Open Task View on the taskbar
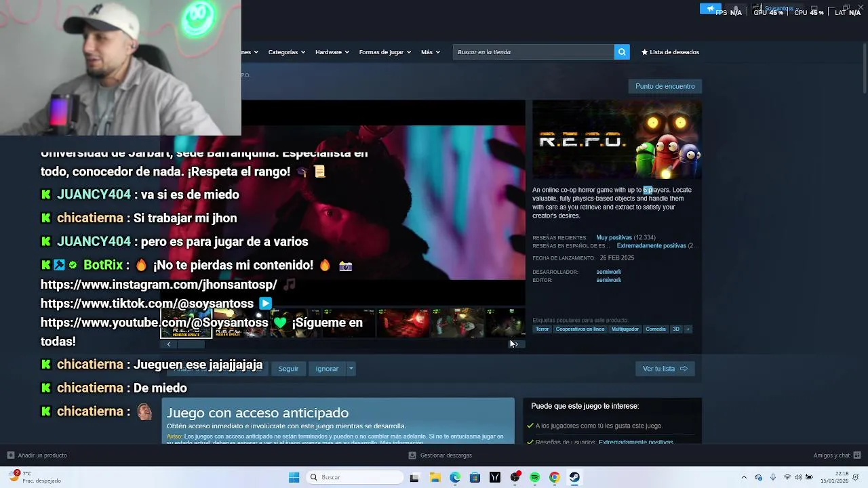 point(414,477)
